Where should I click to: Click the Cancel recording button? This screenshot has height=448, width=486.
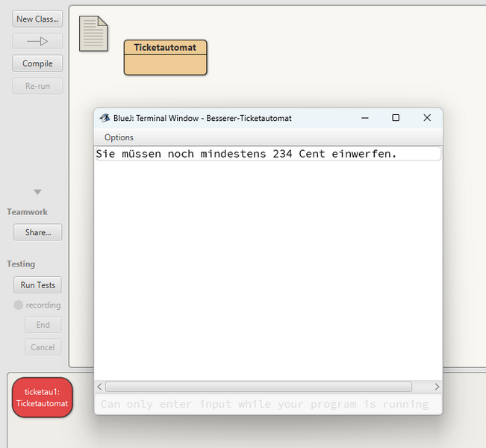tap(43, 347)
